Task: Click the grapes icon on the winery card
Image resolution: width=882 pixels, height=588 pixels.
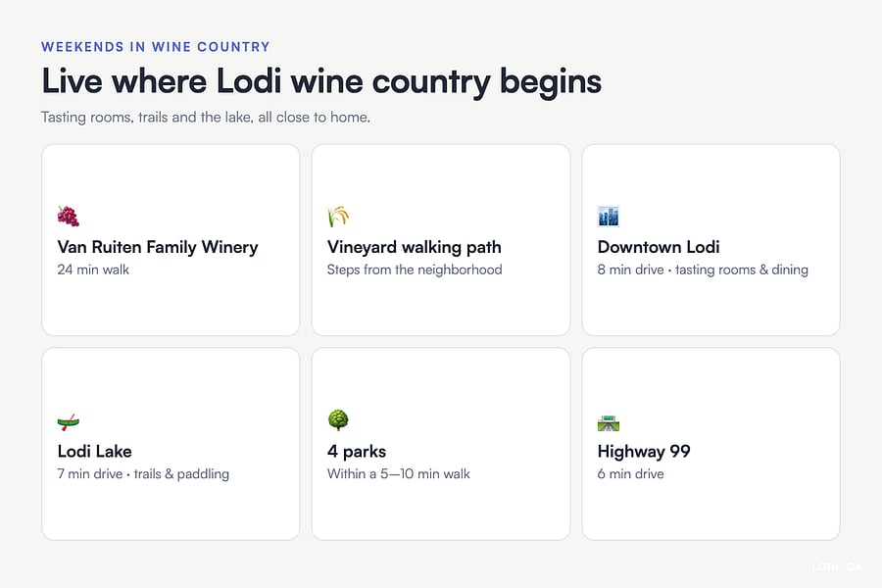Action: 68,216
